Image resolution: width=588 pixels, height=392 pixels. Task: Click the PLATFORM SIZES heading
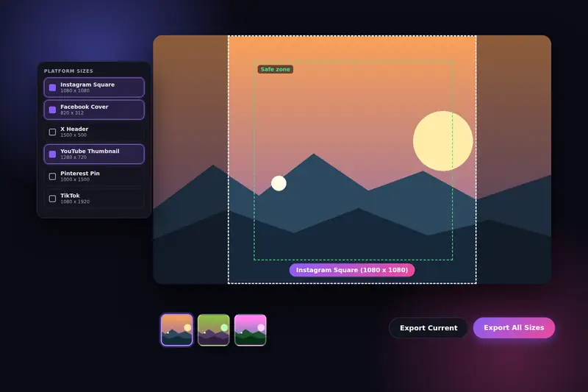[x=68, y=71]
